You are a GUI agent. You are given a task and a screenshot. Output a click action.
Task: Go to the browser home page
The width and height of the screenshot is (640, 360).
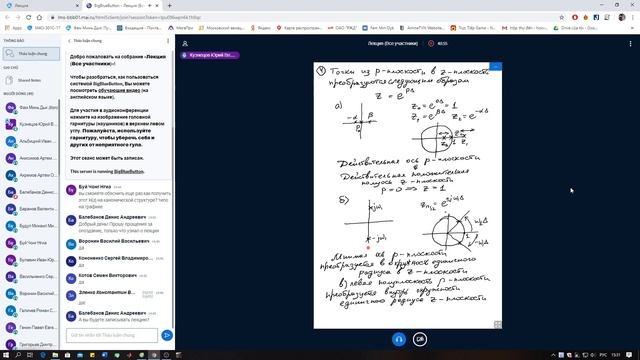(39, 18)
